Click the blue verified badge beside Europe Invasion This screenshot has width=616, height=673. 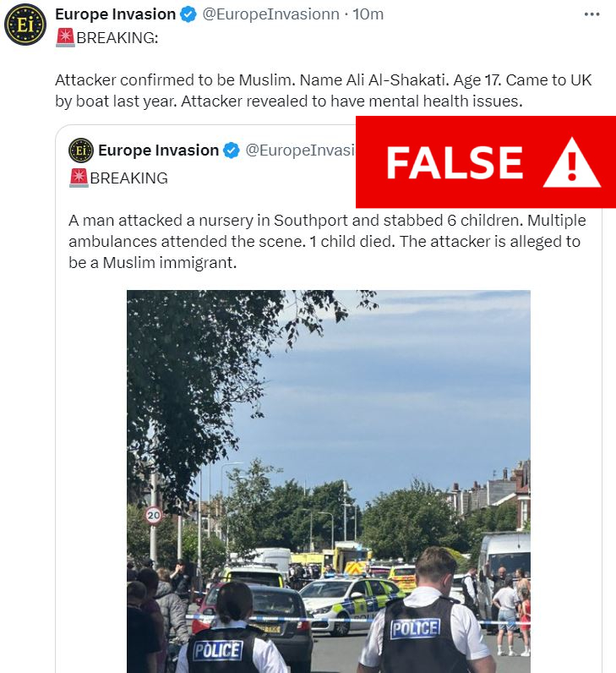click(188, 14)
